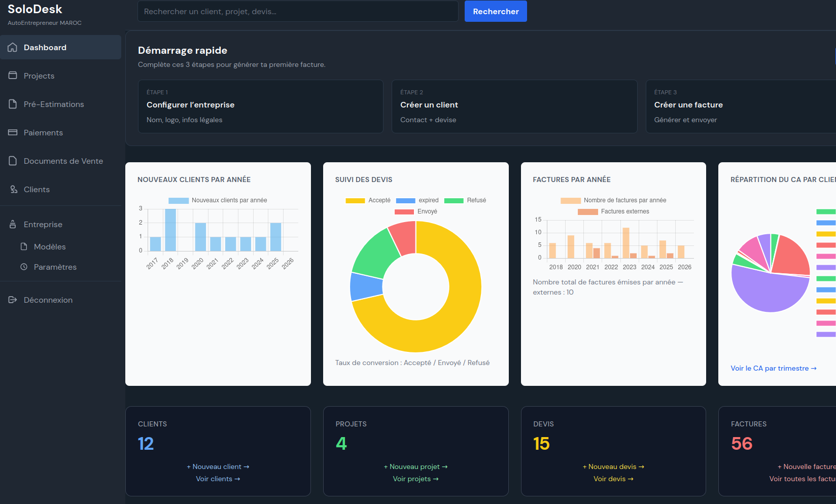Toggle the Refusé legend item
The image size is (836, 504).
(x=465, y=200)
